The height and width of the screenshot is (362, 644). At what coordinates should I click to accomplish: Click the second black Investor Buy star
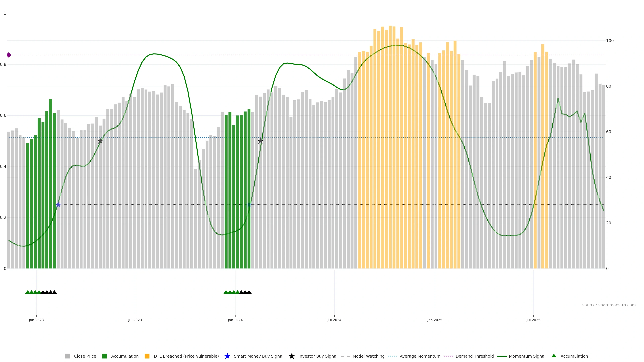point(260,141)
